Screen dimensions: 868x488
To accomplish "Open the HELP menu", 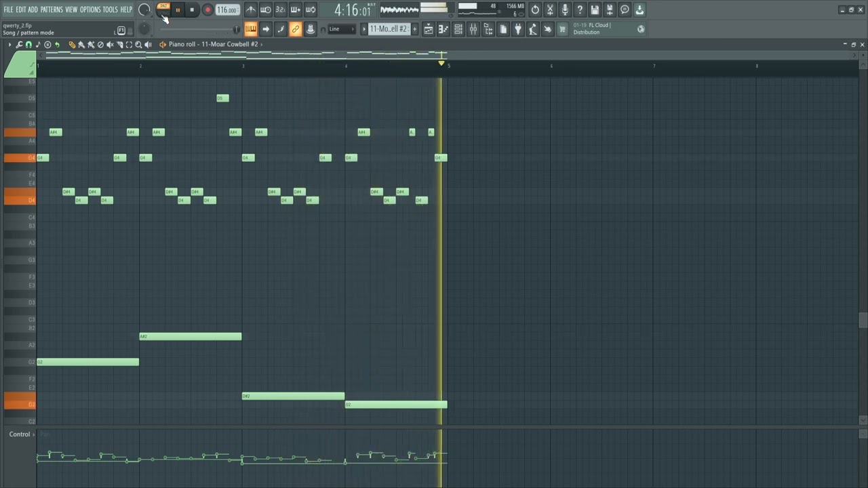I will pyautogui.click(x=126, y=9).
